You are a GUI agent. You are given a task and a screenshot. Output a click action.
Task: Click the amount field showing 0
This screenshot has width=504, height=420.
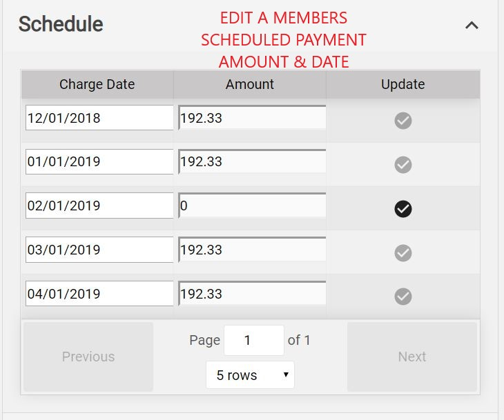(x=252, y=206)
